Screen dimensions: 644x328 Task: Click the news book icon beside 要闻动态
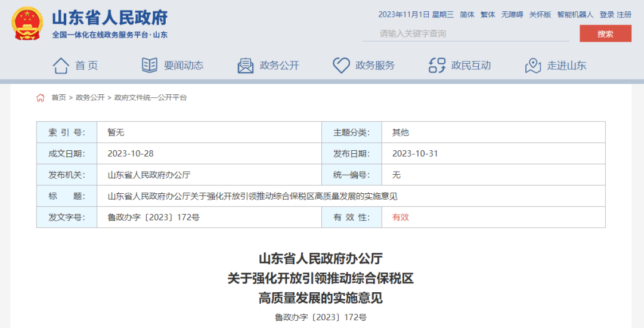pyautogui.click(x=150, y=66)
